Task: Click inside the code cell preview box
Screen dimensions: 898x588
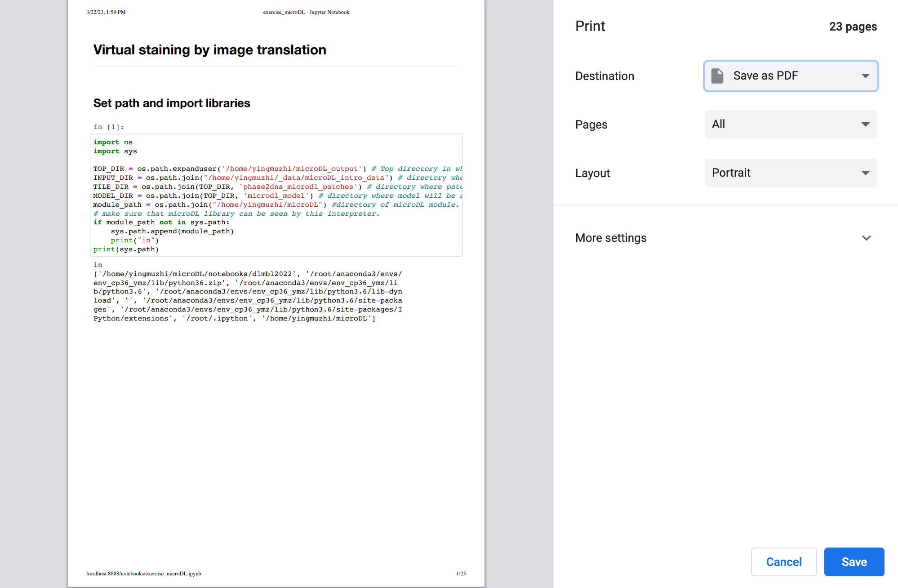Action: click(276, 196)
